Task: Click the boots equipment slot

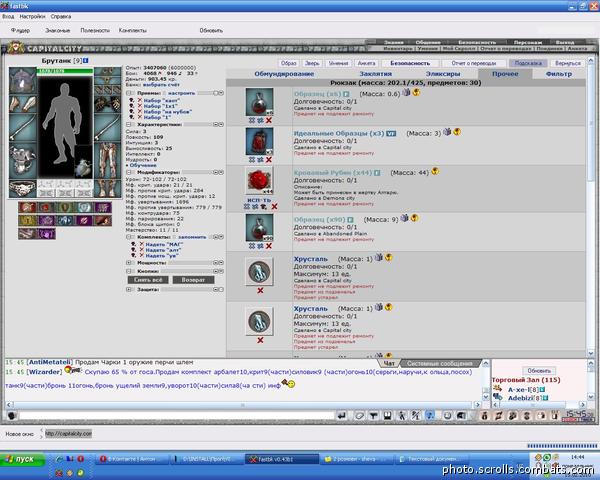Action: (x=108, y=188)
